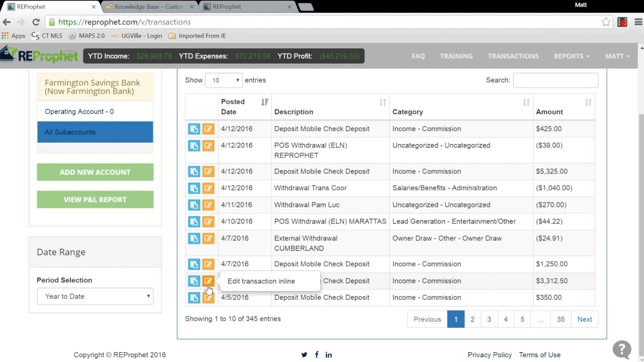Open the LinkedIn icon in the footer
This screenshot has width=644, height=362.
(329, 355)
